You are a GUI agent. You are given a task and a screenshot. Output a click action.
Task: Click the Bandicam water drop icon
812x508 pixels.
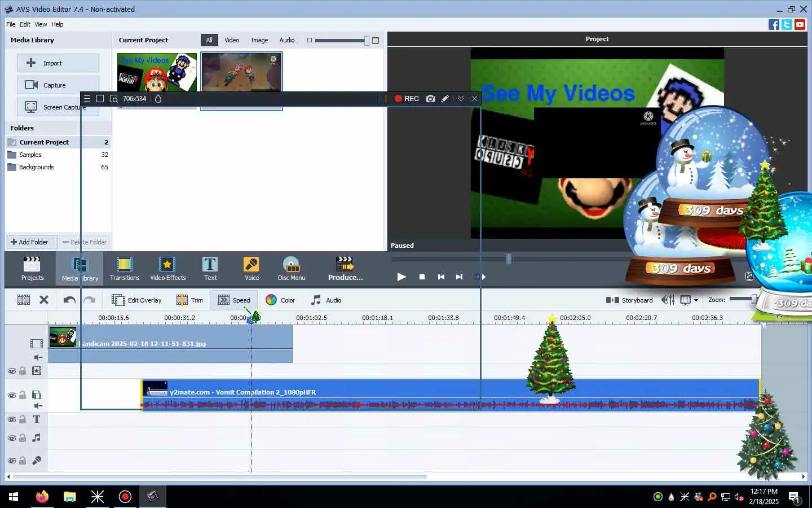[x=158, y=98]
